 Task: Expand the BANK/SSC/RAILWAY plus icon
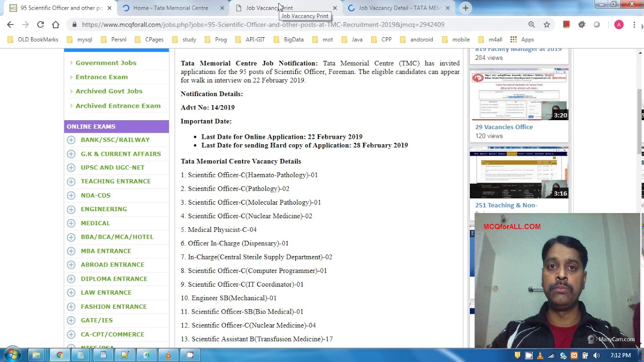[x=71, y=140]
